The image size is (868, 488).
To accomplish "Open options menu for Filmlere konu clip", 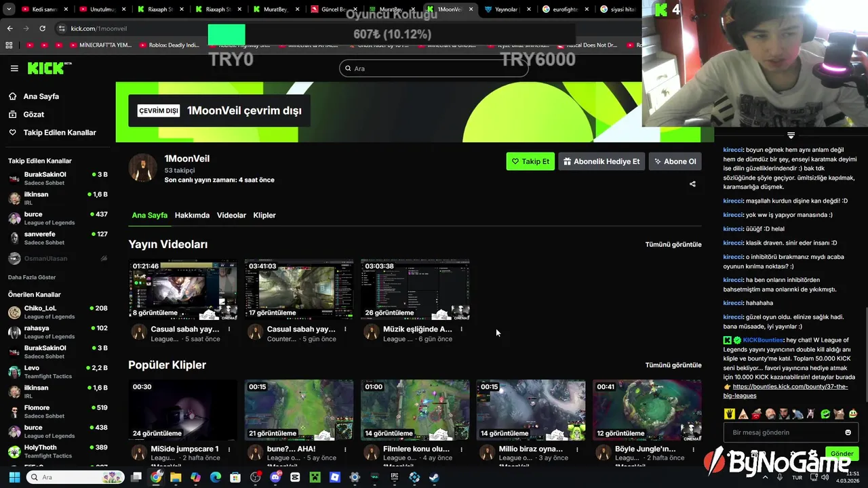I will (x=461, y=449).
